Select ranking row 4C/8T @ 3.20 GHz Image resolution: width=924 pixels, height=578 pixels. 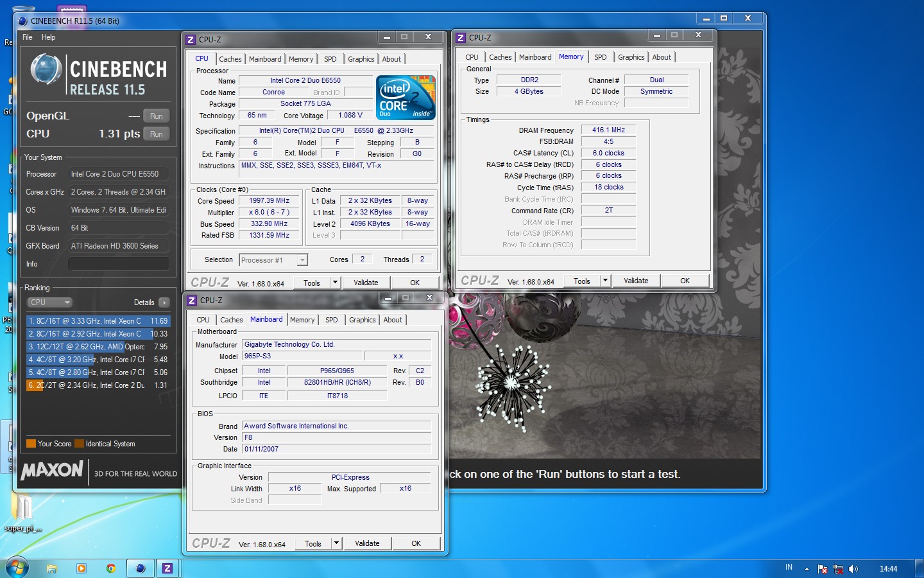pyautogui.click(x=98, y=360)
